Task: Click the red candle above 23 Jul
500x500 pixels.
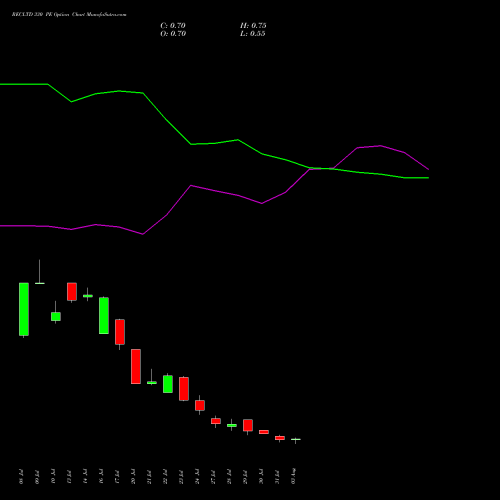Action: click(x=184, y=389)
